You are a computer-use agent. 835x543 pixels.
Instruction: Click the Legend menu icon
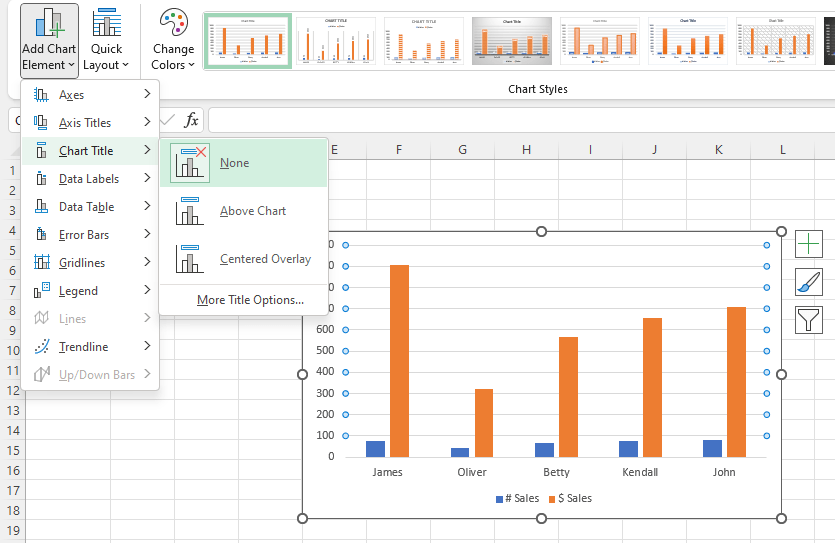(42, 290)
